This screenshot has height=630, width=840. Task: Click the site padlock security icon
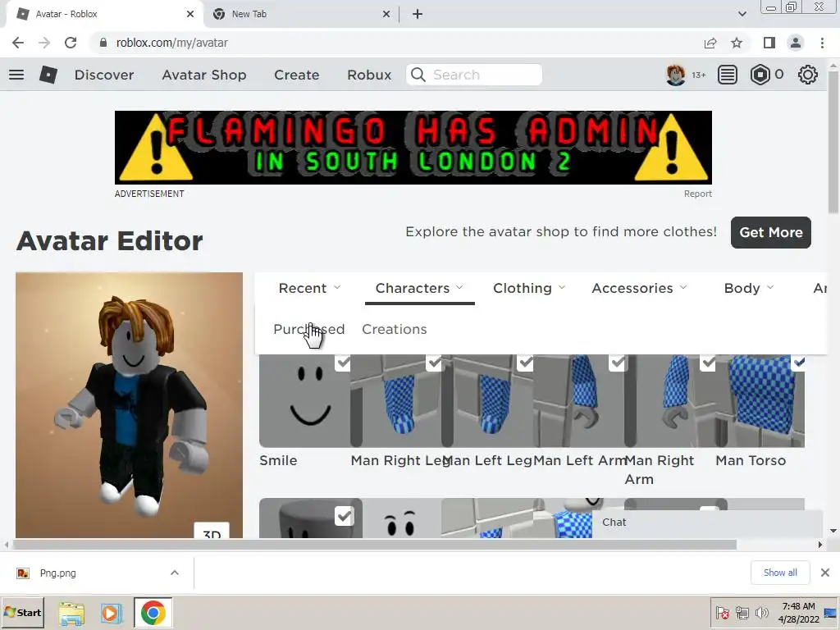coord(103,43)
